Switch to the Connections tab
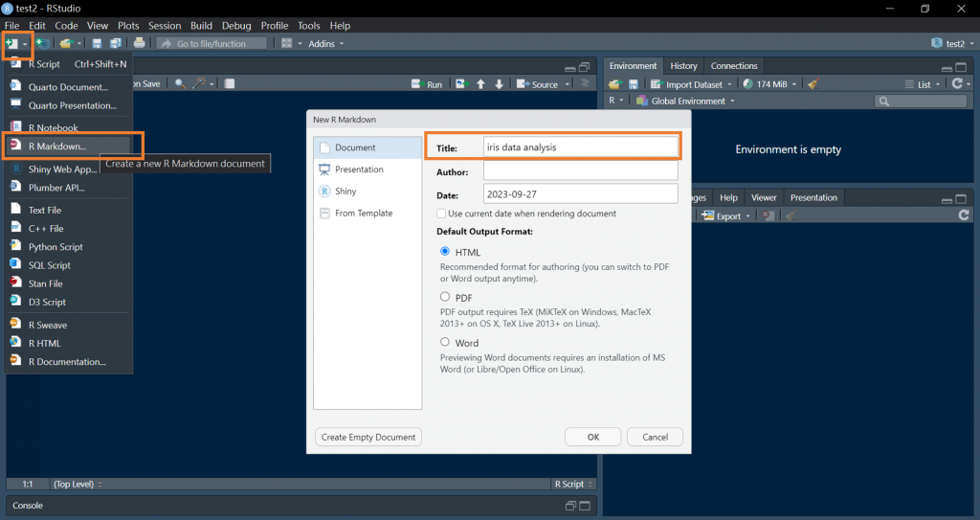 point(734,66)
